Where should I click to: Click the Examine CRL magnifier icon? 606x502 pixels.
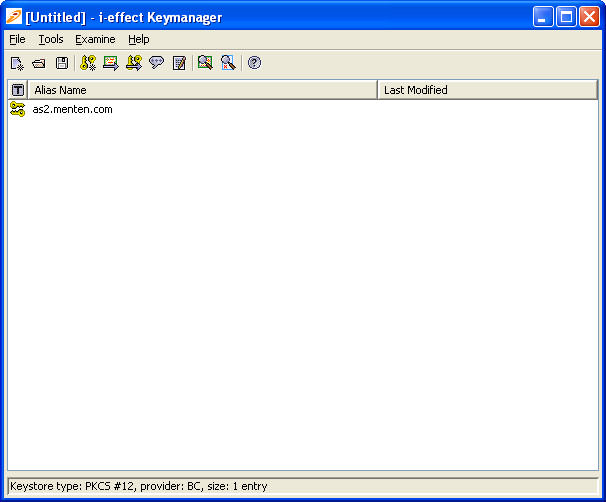point(228,63)
